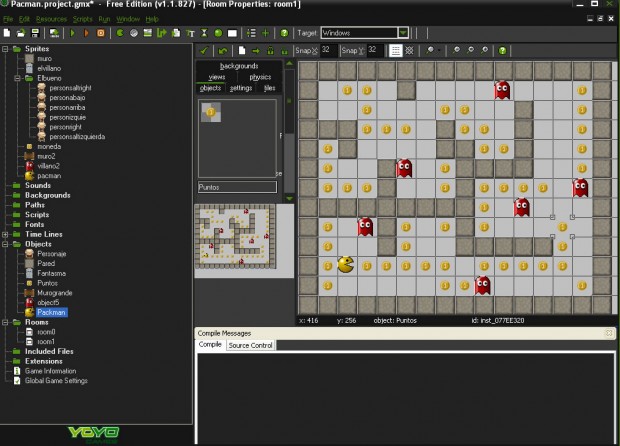Open the Window menu

point(128,19)
